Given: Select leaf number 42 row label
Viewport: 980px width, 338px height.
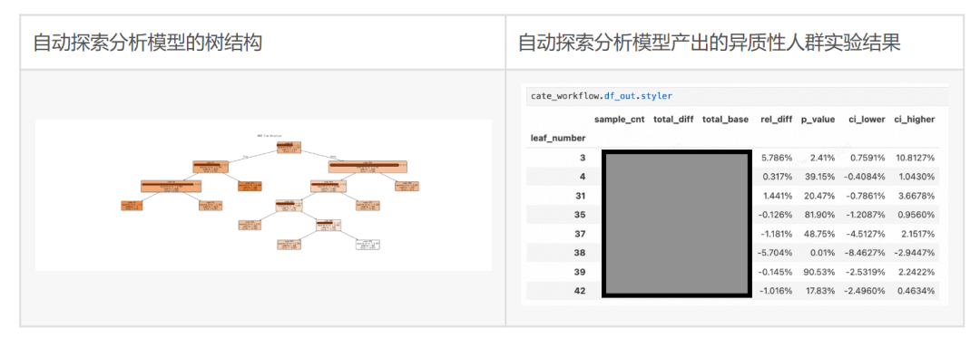Looking at the screenshot, I should tap(580, 291).
